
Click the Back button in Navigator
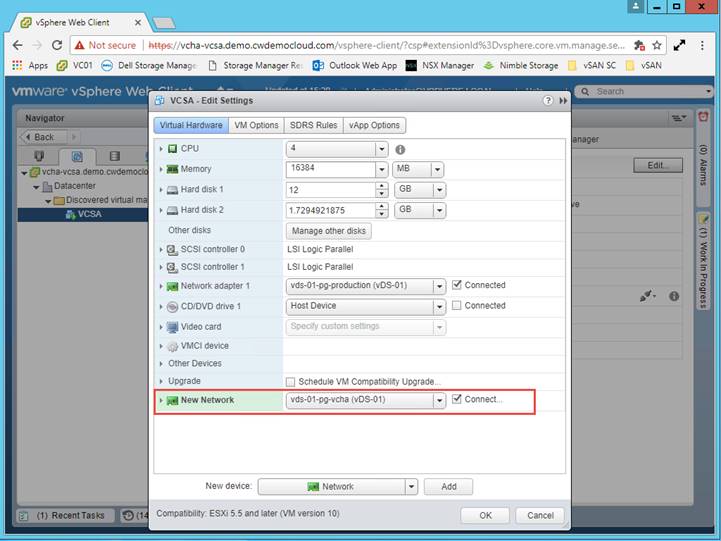(x=43, y=137)
